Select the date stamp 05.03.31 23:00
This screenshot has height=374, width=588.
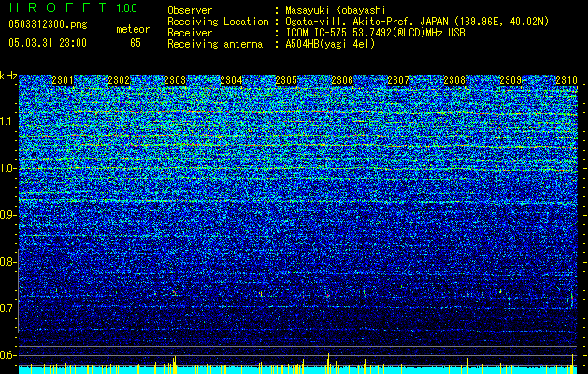tap(48, 43)
